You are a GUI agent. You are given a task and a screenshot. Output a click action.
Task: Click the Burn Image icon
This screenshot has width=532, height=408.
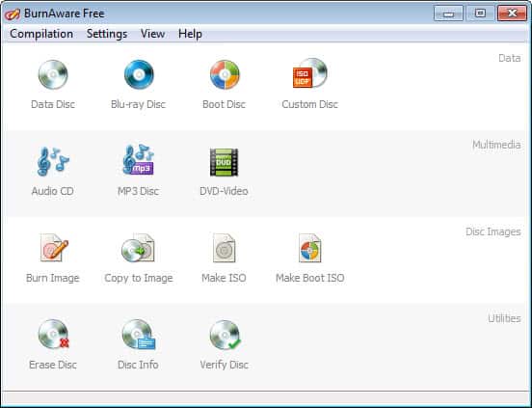point(54,248)
